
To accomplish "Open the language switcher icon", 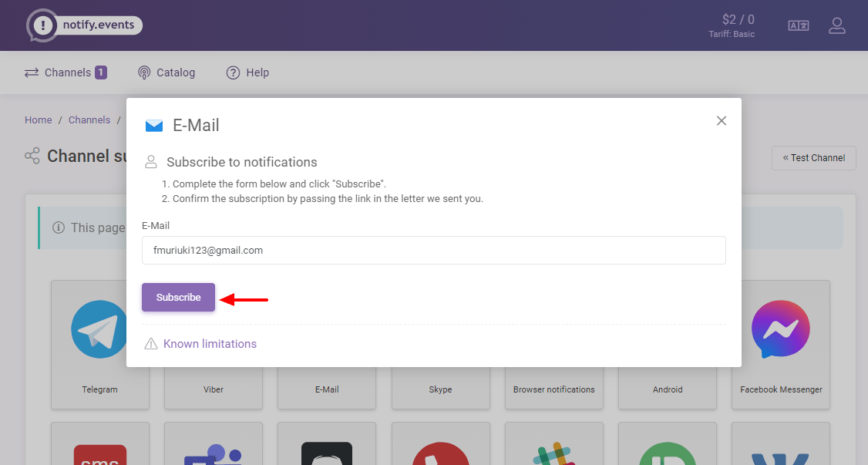I will [799, 25].
